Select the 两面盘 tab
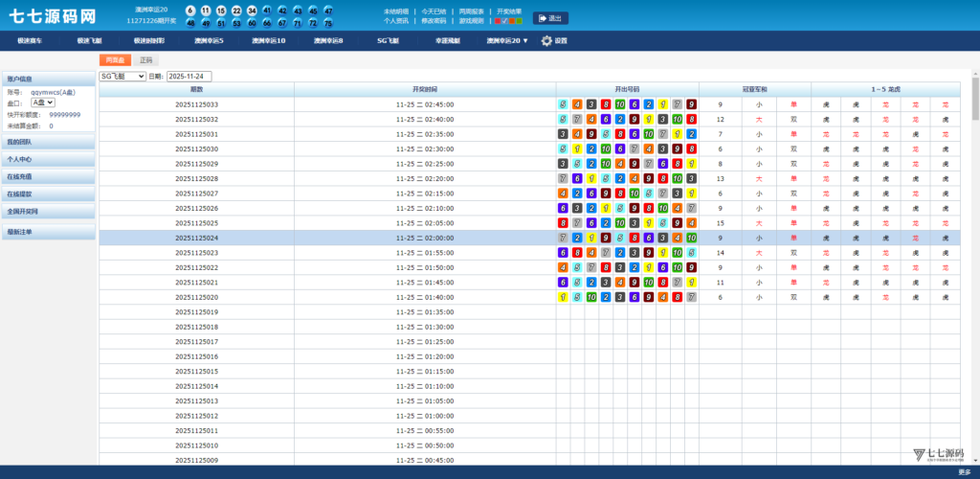This screenshot has width=980, height=479. pos(115,59)
